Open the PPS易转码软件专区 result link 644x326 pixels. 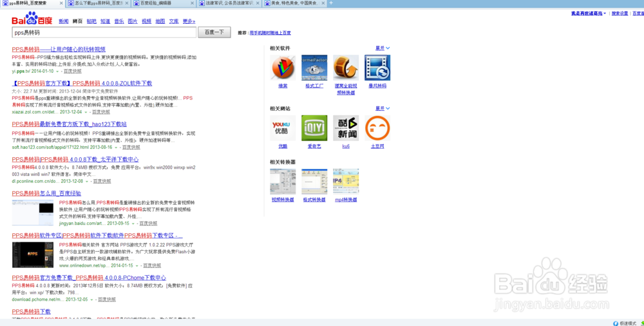(x=97, y=236)
